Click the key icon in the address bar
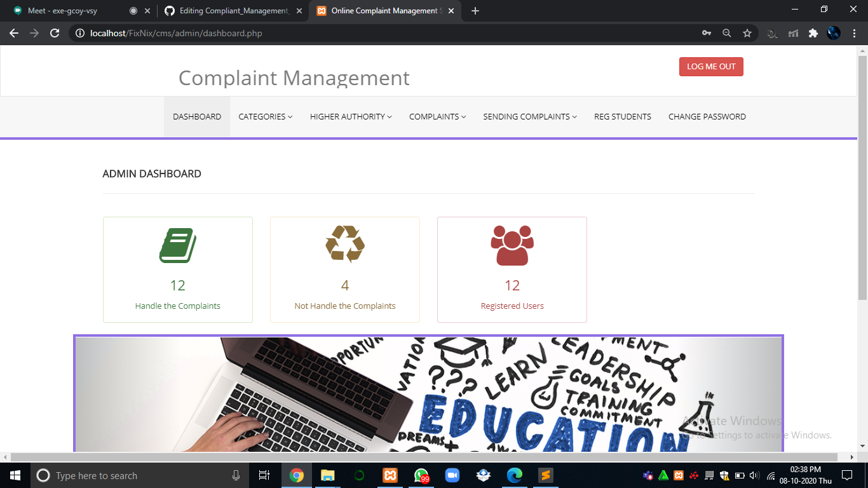This screenshot has height=488, width=868. click(x=706, y=33)
